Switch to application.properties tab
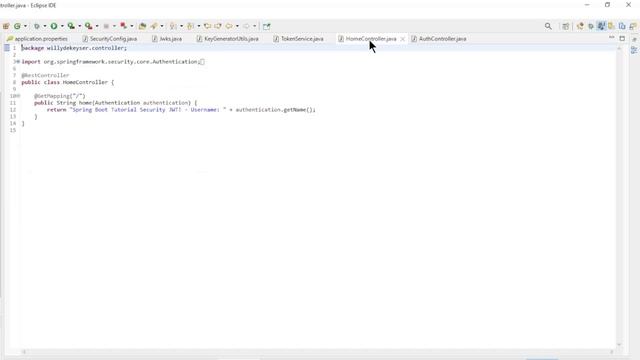640x360 pixels. coord(37,39)
